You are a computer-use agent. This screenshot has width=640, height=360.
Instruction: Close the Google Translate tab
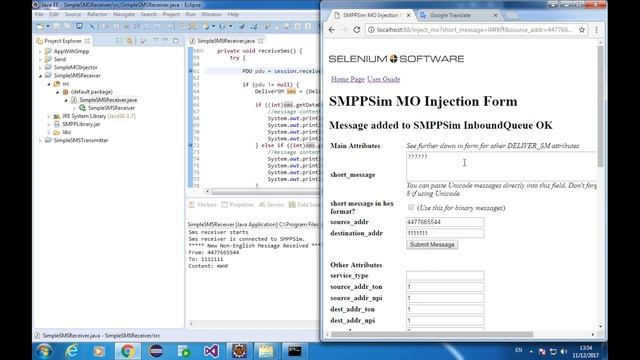coord(495,15)
